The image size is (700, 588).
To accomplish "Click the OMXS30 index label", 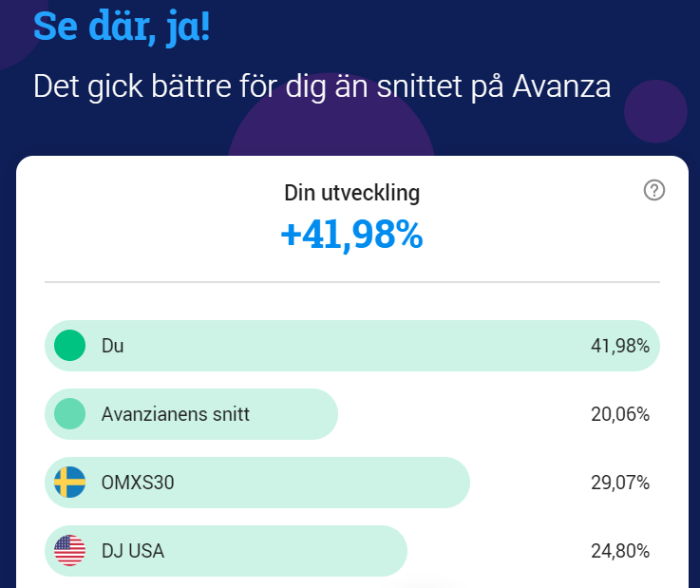I will 138,483.
